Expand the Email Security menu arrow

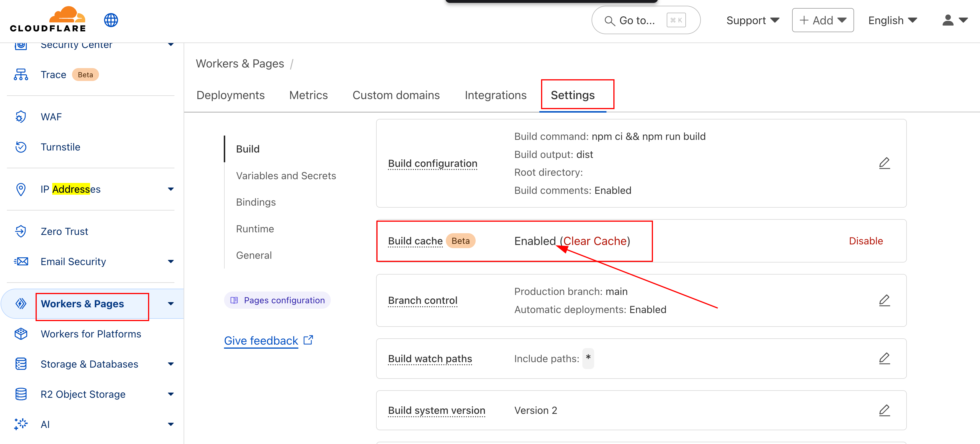(x=171, y=262)
